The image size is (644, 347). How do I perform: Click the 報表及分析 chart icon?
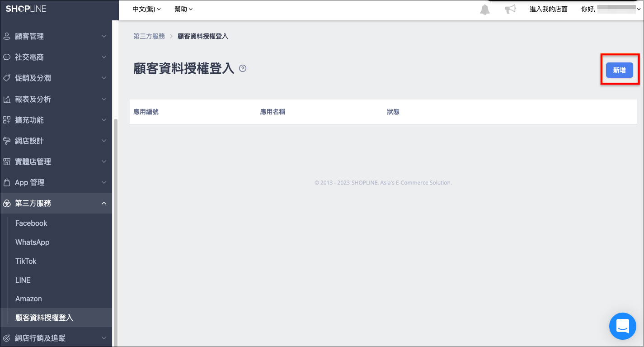tap(7, 99)
